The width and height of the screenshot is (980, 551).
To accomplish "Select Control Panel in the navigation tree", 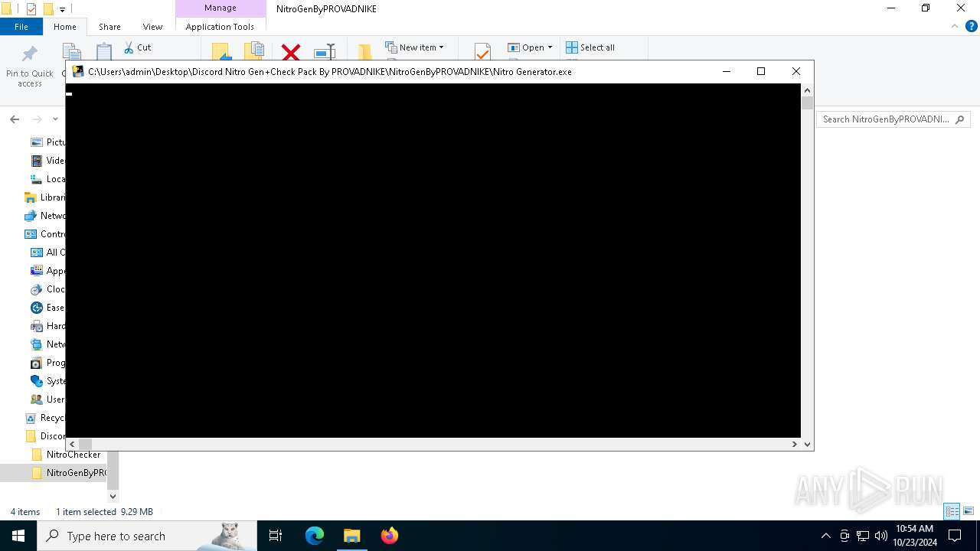I will (44, 234).
